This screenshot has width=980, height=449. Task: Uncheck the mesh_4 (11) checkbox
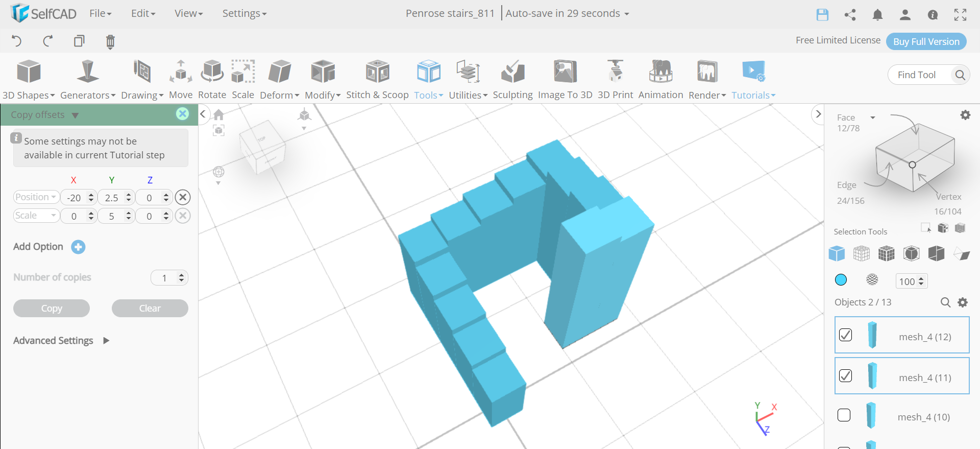pyautogui.click(x=845, y=376)
